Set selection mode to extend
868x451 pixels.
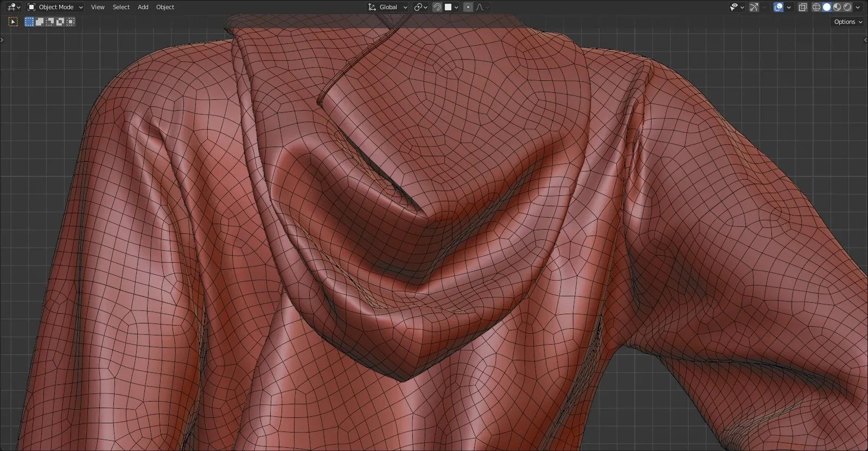pos(40,22)
